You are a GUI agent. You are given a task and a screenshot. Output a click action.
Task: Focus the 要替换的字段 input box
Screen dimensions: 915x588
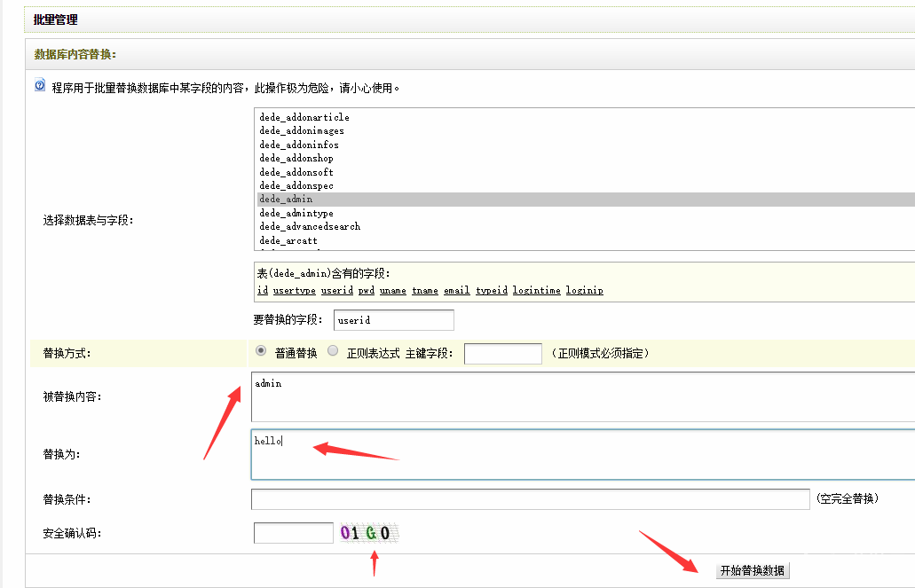pyautogui.click(x=393, y=320)
